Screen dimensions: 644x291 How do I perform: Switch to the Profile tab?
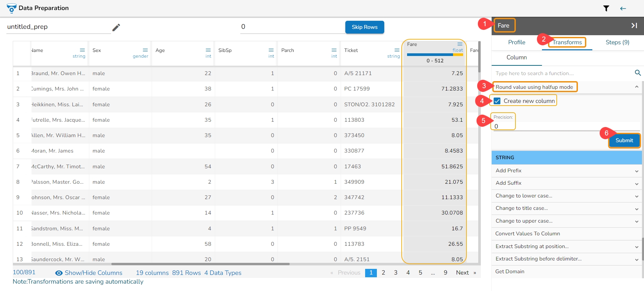[x=516, y=42]
